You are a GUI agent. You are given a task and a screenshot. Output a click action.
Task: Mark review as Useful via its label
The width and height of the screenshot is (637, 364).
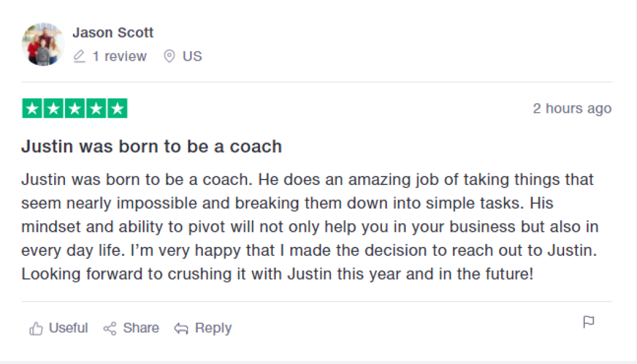(x=68, y=328)
